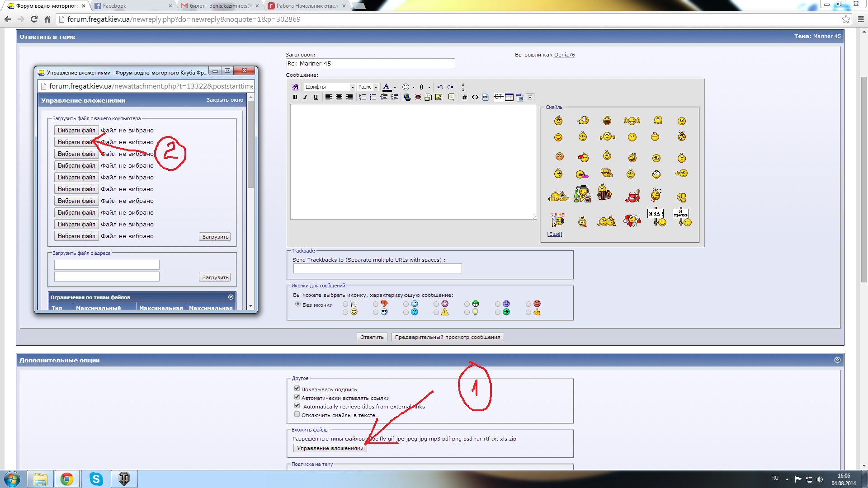868x488 pixels.
Task: Open the text color picker arrow
Action: [x=395, y=87]
